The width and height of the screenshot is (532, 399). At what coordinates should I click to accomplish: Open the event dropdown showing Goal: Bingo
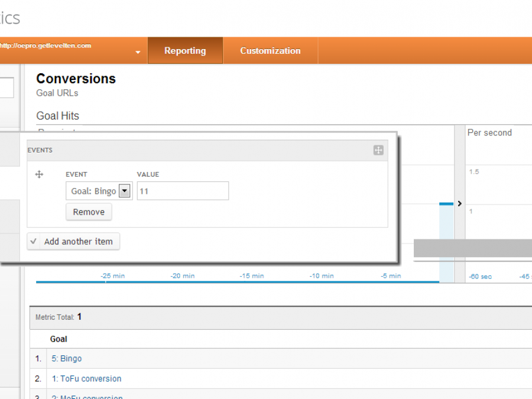click(x=99, y=190)
